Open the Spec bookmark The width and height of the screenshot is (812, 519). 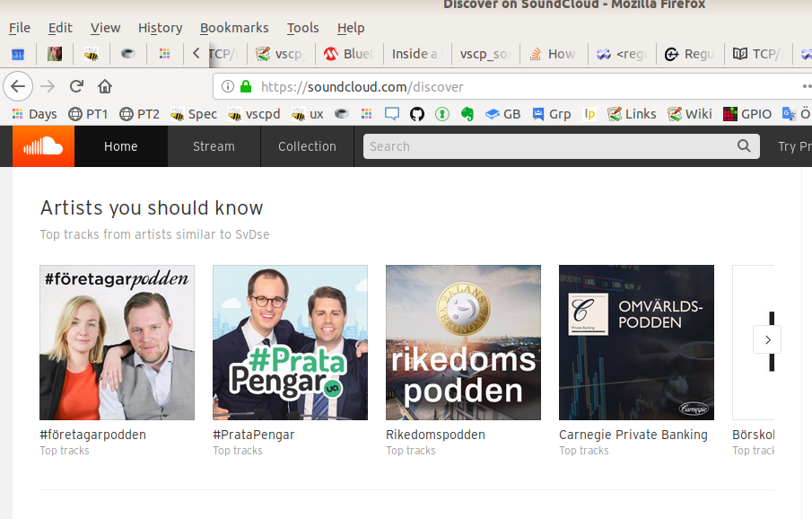point(194,114)
